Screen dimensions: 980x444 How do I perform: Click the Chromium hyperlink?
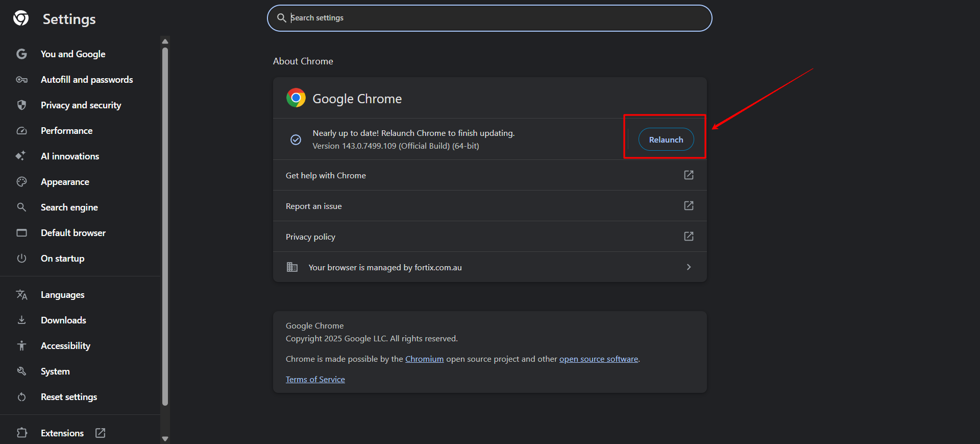[424, 359]
